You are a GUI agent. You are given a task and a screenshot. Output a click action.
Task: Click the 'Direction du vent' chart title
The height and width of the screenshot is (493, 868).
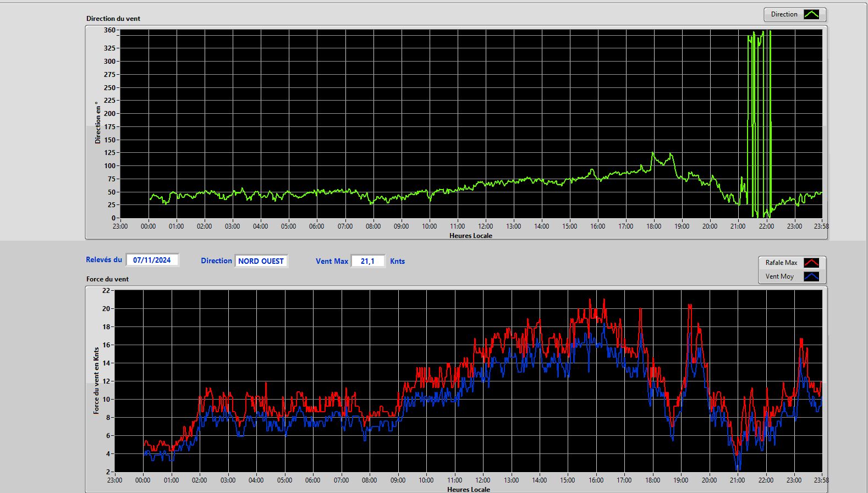113,19
